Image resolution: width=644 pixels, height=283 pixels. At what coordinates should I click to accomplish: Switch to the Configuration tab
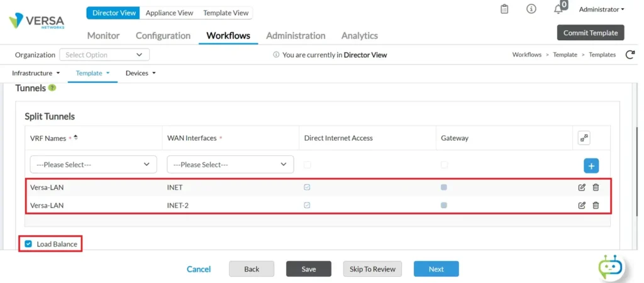pyautogui.click(x=163, y=36)
